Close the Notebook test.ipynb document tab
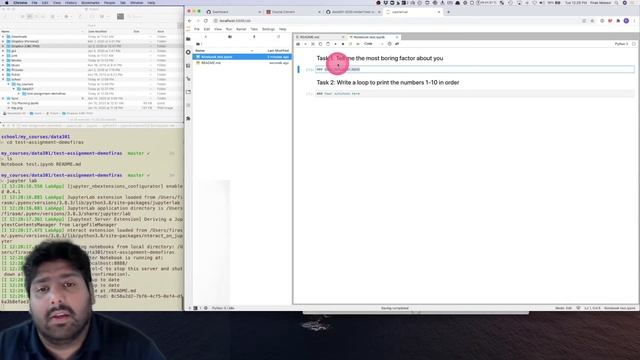This screenshot has width=640, height=360. [397, 37]
